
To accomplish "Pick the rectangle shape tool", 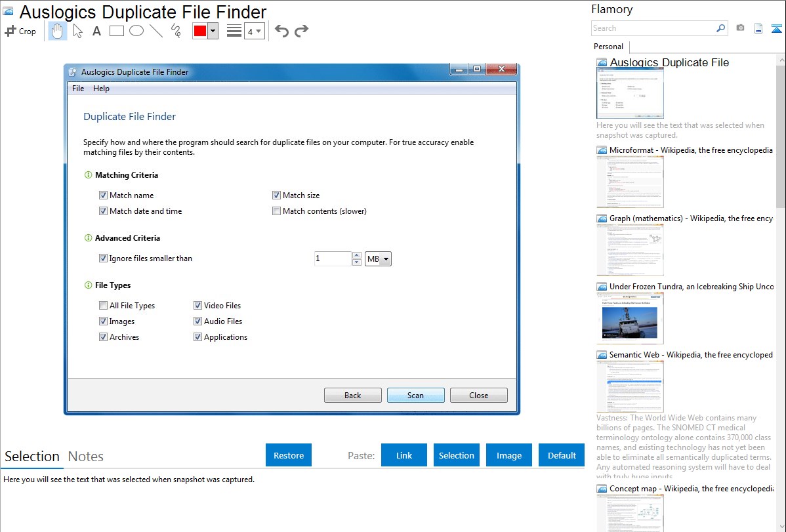I will coord(116,31).
